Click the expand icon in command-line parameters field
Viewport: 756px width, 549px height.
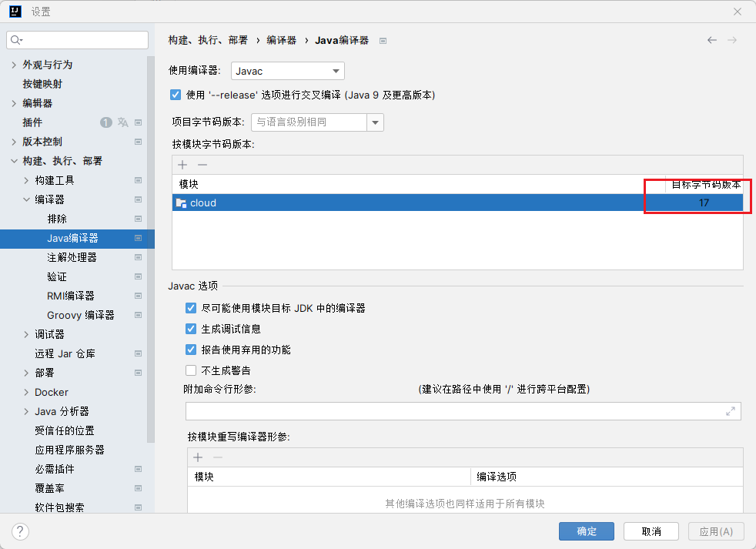(x=731, y=412)
